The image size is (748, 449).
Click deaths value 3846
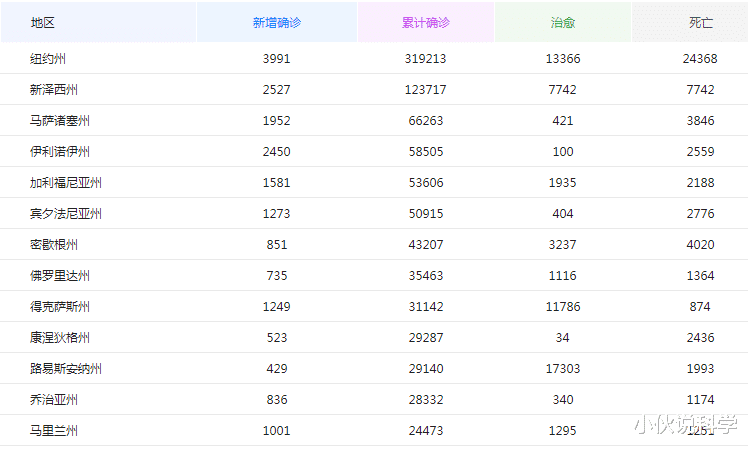[700, 121]
